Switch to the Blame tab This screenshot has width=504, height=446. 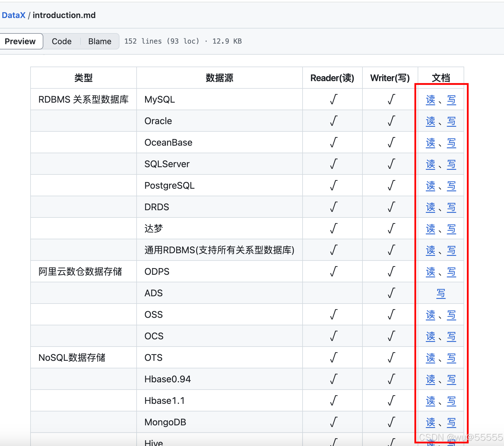coord(100,41)
